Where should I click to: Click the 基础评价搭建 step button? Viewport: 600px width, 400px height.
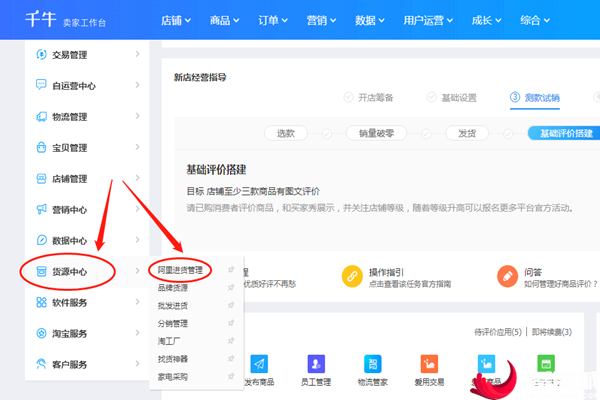point(564,133)
